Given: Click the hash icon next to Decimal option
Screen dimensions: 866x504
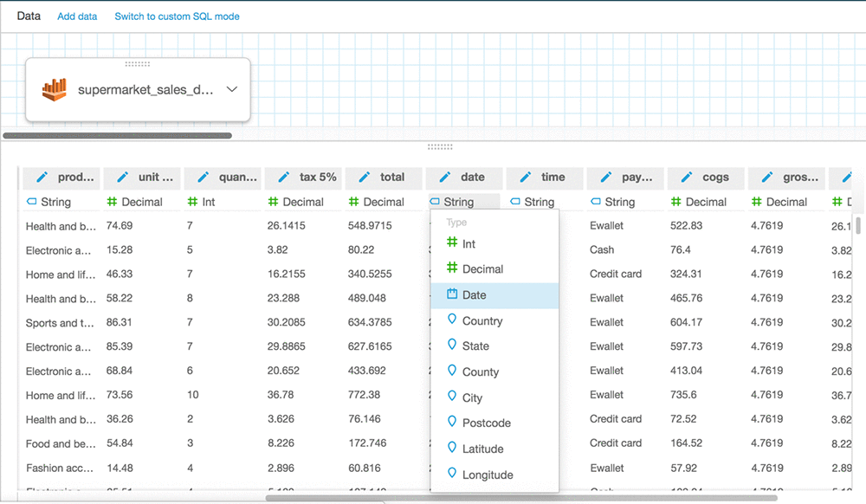Looking at the screenshot, I should tap(452, 268).
